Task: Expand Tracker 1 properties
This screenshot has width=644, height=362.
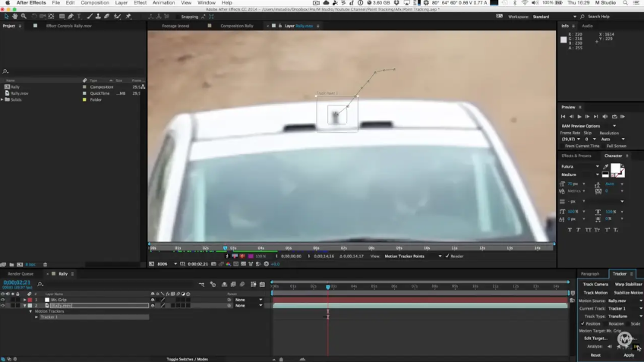Action: pos(36,317)
